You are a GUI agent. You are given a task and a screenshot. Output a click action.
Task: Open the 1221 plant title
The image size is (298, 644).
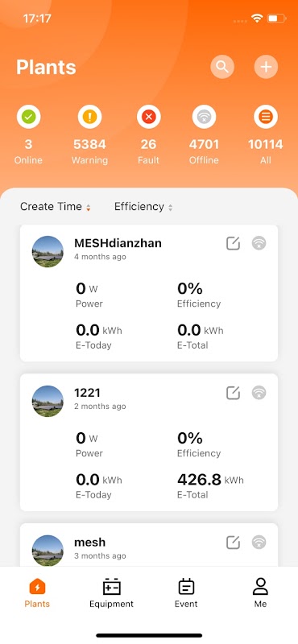[x=87, y=393]
